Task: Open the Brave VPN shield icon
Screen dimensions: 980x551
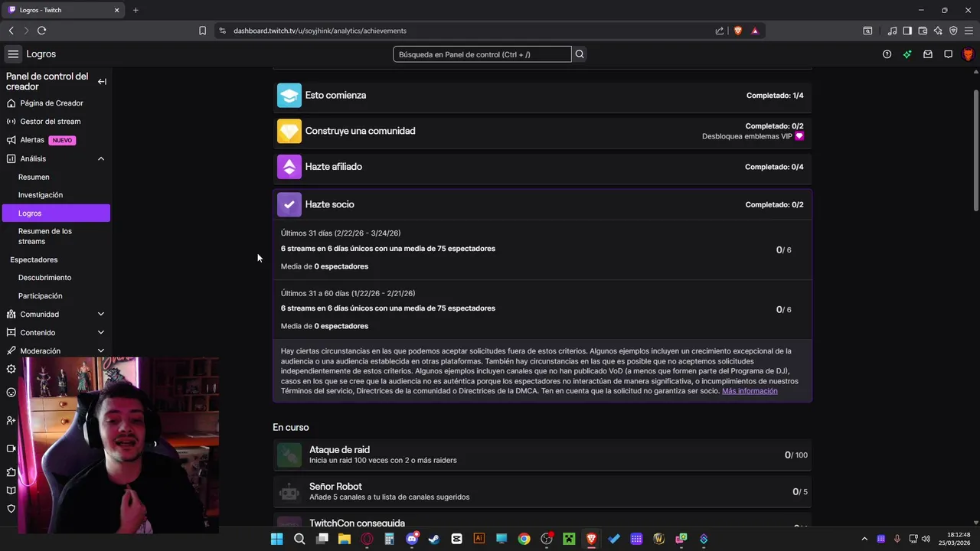Action: 953,31
